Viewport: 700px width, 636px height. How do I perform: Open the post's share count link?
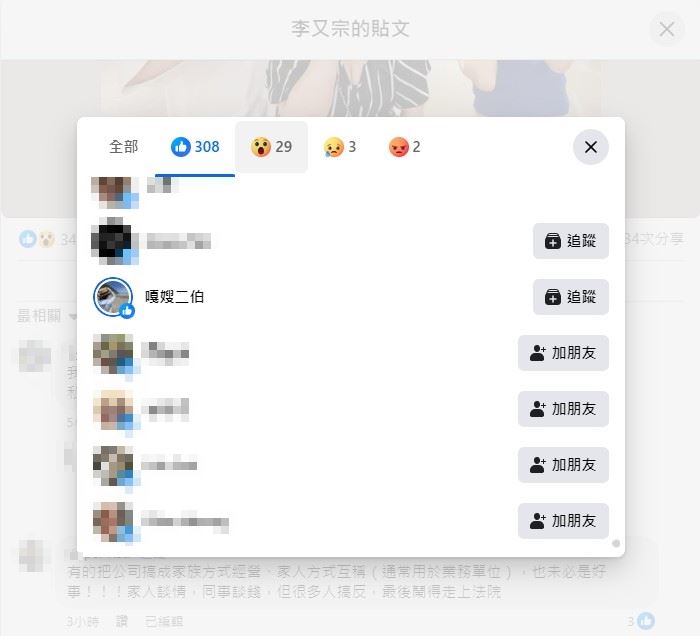tap(653, 239)
